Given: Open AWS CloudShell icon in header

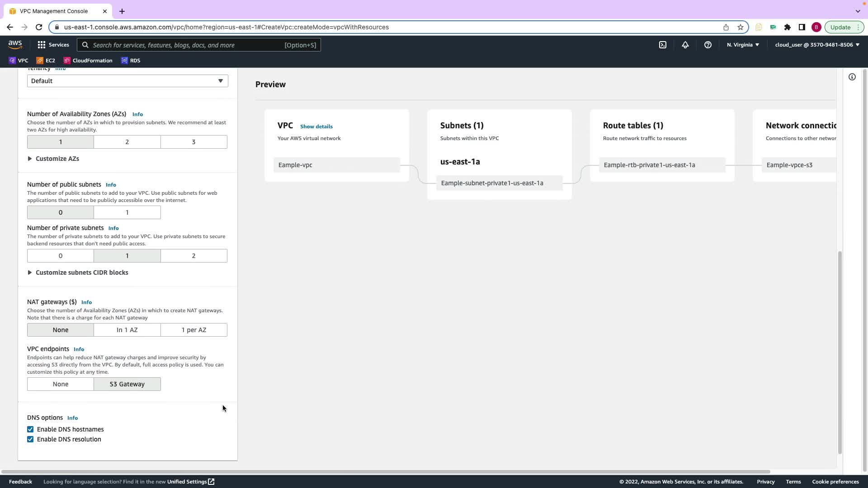Looking at the screenshot, I should click(663, 45).
